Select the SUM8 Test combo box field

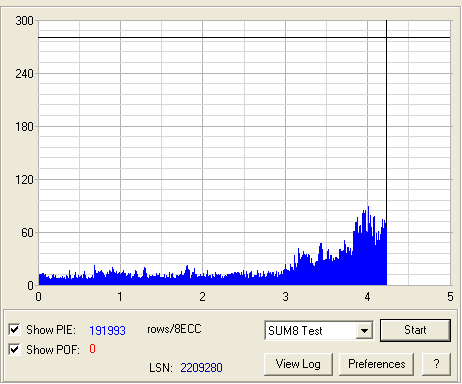(319, 331)
